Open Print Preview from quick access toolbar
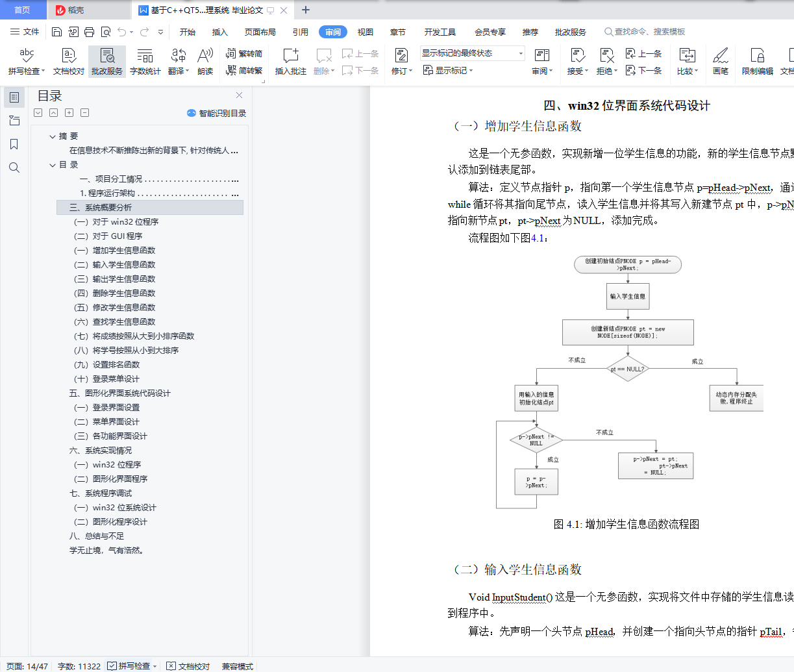The height and width of the screenshot is (672, 794). [105, 32]
